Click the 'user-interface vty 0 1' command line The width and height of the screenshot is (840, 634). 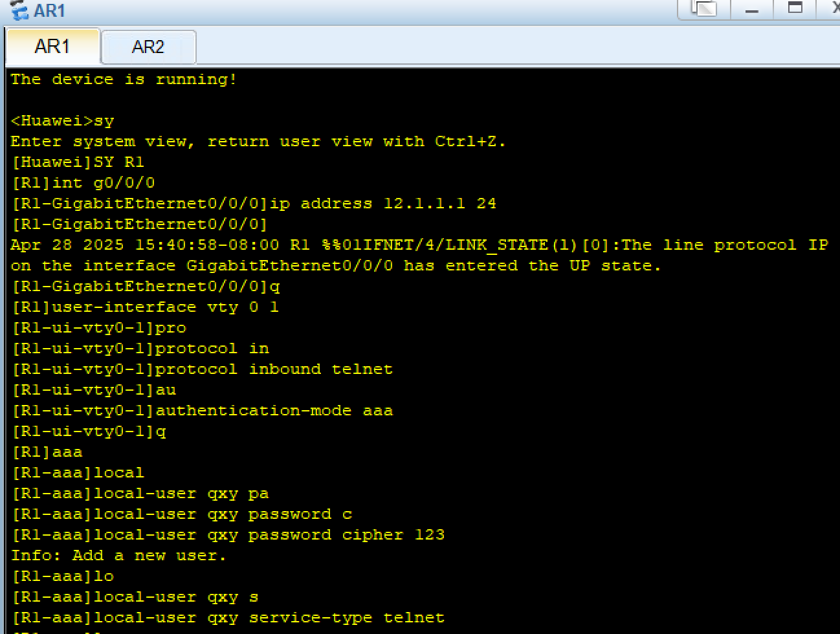point(145,307)
